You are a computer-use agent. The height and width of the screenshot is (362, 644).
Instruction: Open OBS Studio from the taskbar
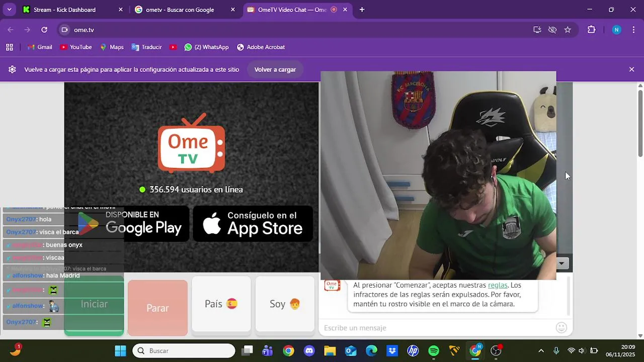(496, 350)
